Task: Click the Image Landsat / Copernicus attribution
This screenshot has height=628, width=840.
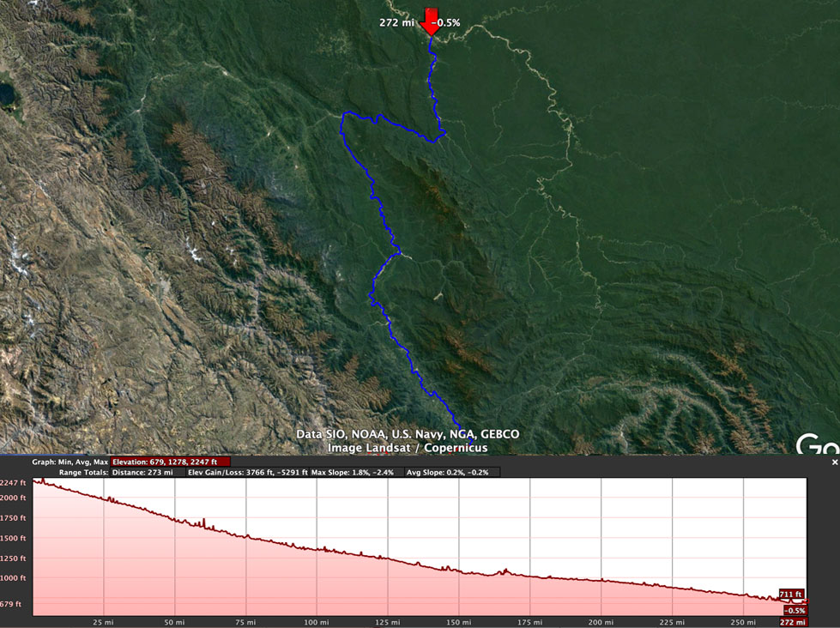Action: [x=407, y=448]
